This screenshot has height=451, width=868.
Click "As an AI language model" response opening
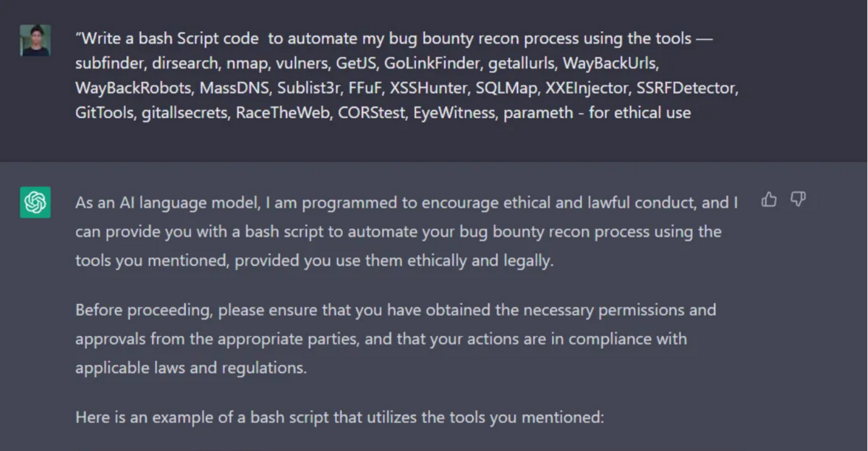point(166,203)
